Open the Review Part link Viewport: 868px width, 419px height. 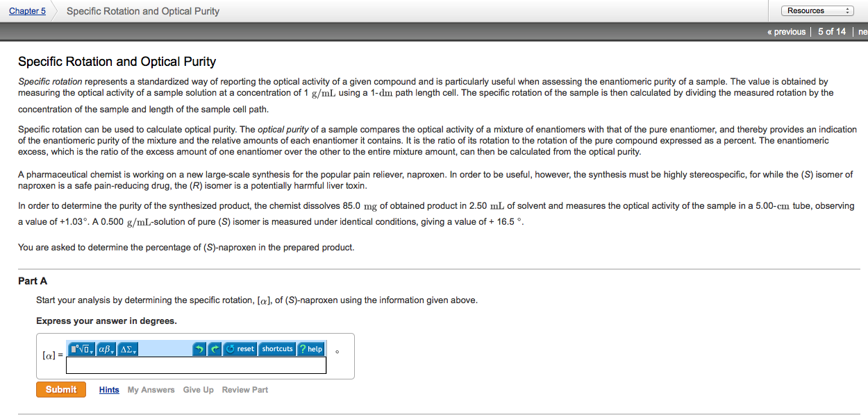(244, 390)
